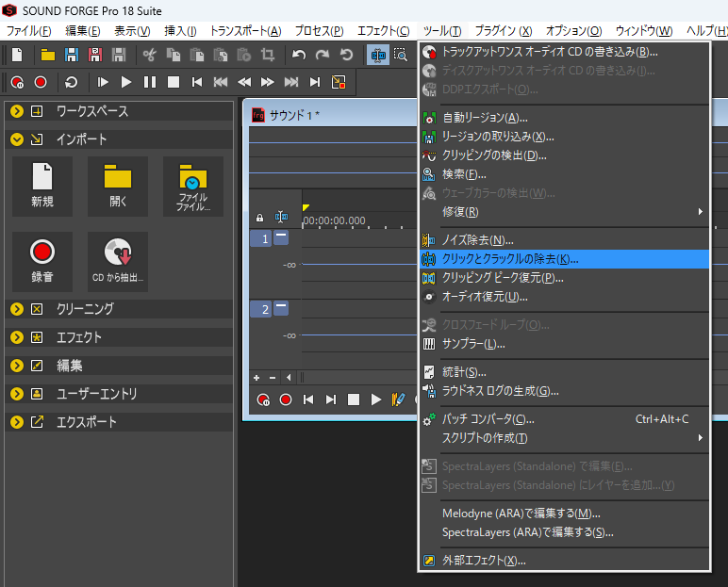Screen dimensions: 728x587
Task: Expand the ワークスペース section
Action: click(x=17, y=111)
